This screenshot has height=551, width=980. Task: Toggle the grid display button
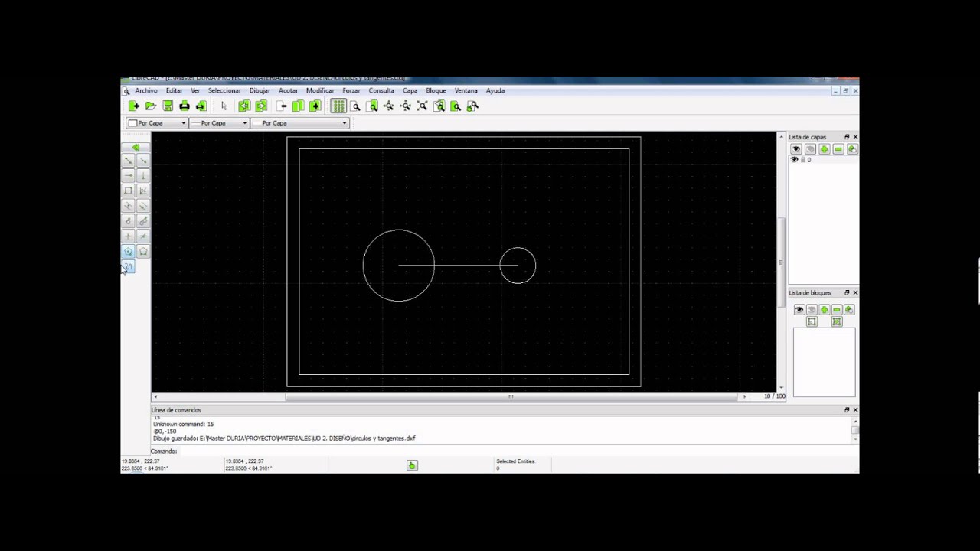338,106
